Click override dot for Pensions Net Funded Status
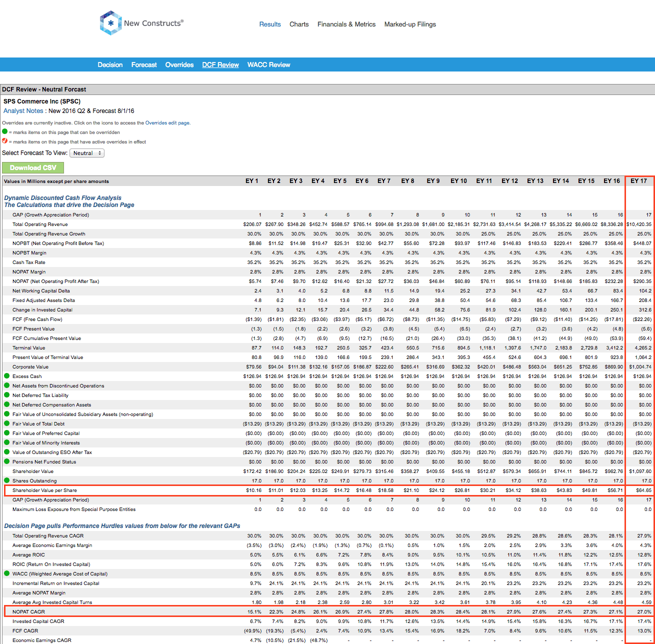655x644 pixels. (6, 461)
